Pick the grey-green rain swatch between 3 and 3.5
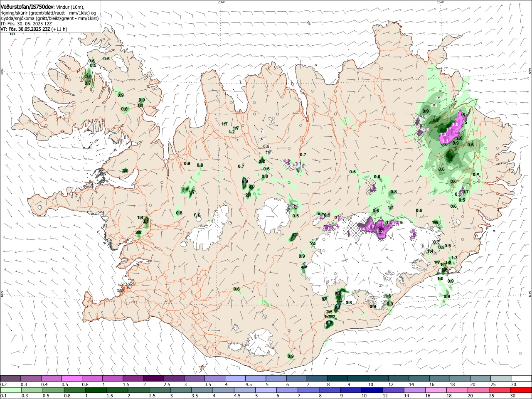The image size is (532, 399). click(181, 390)
